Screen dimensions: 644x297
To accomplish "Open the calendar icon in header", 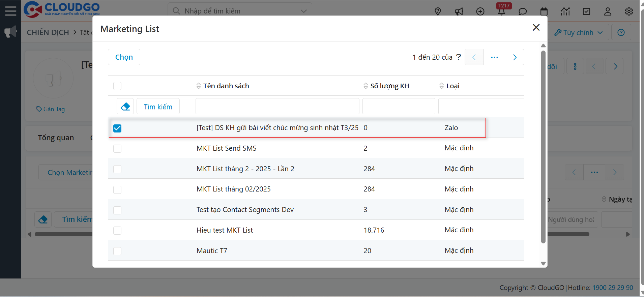I will (544, 11).
